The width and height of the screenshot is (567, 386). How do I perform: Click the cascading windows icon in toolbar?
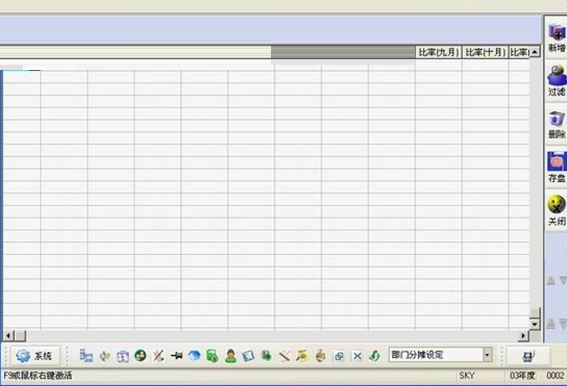(x=339, y=356)
